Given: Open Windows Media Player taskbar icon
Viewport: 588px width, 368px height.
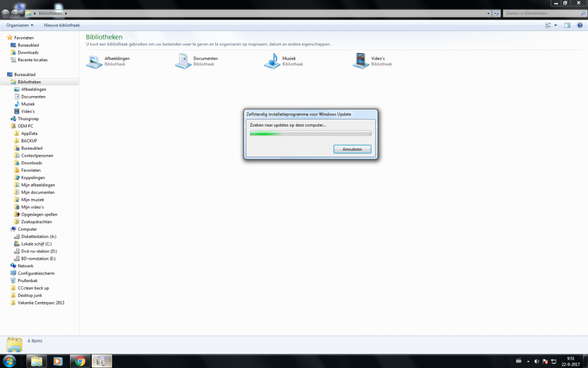Looking at the screenshot, I should (x=58, y=362).
